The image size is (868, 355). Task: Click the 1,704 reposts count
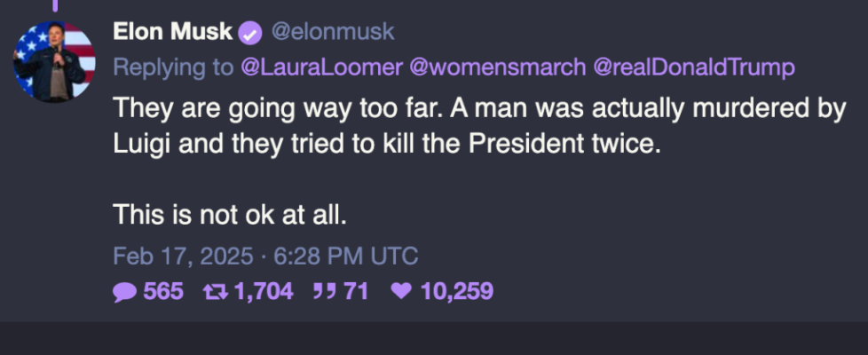click(263, 291)
